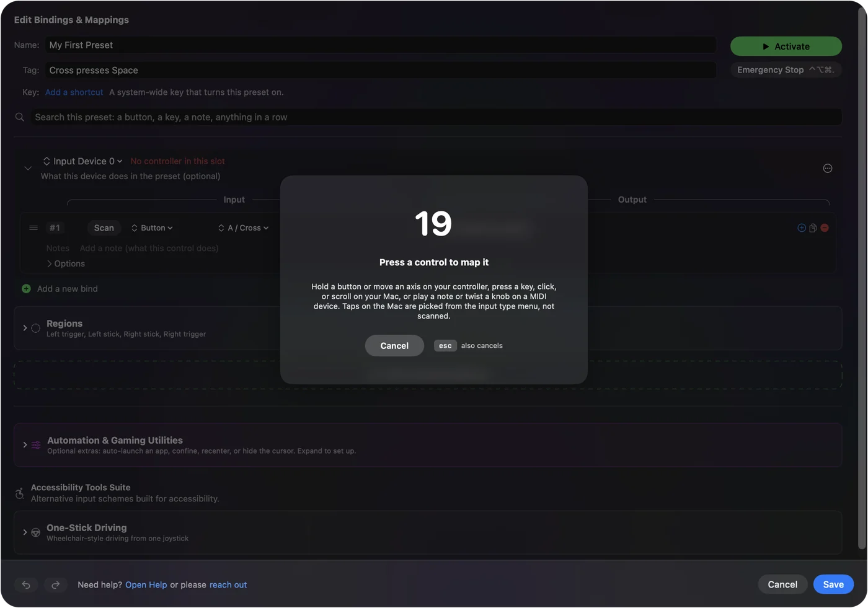Click the green Activate button

[786, 46]
